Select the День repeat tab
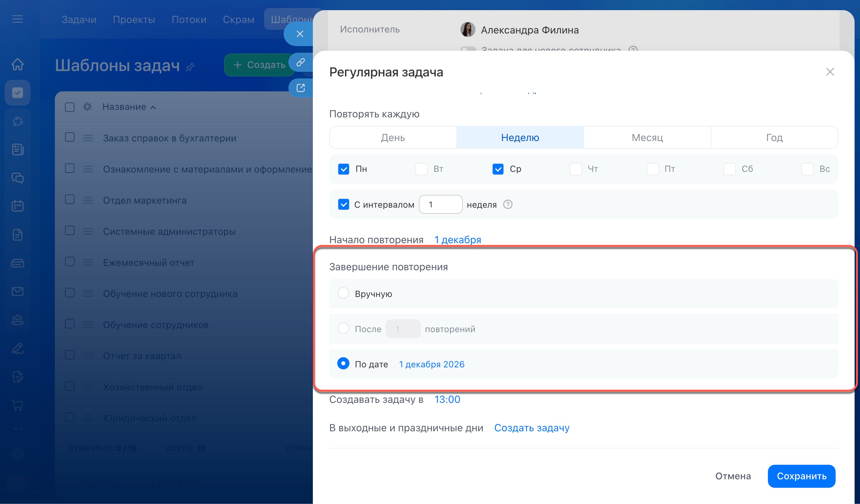This screenshot has width=860, height=504. click(x=393, y=137)
